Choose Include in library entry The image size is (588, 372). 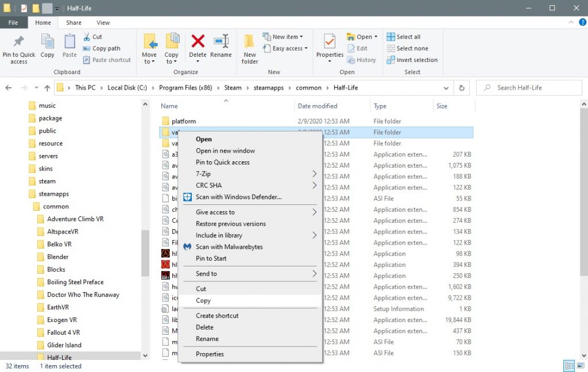(250, 235)
